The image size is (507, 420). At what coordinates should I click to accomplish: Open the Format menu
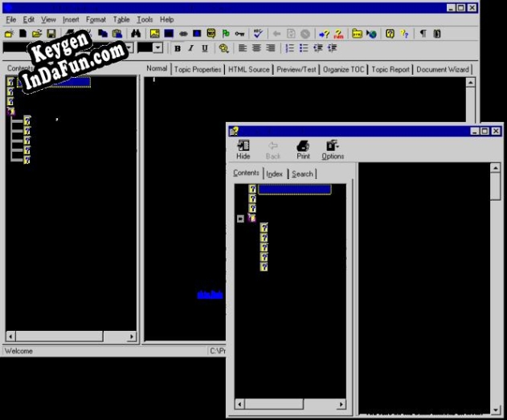(x=96, y=20)
